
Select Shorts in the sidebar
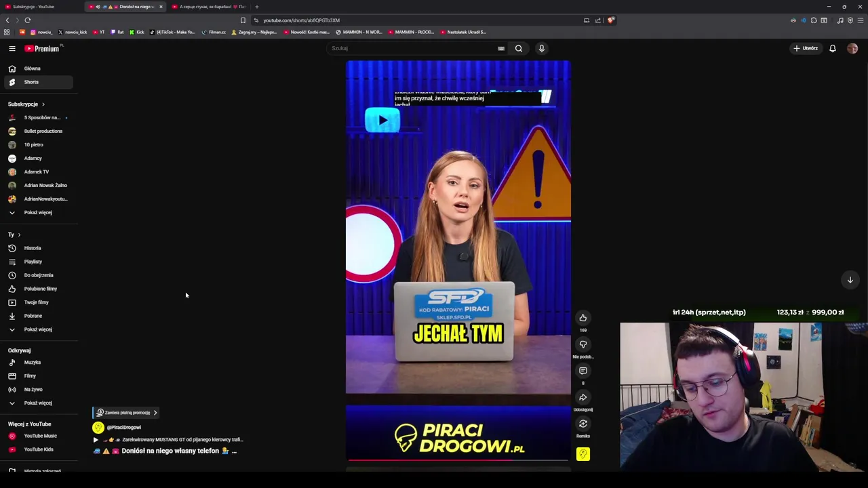click(x=37, y=82)
